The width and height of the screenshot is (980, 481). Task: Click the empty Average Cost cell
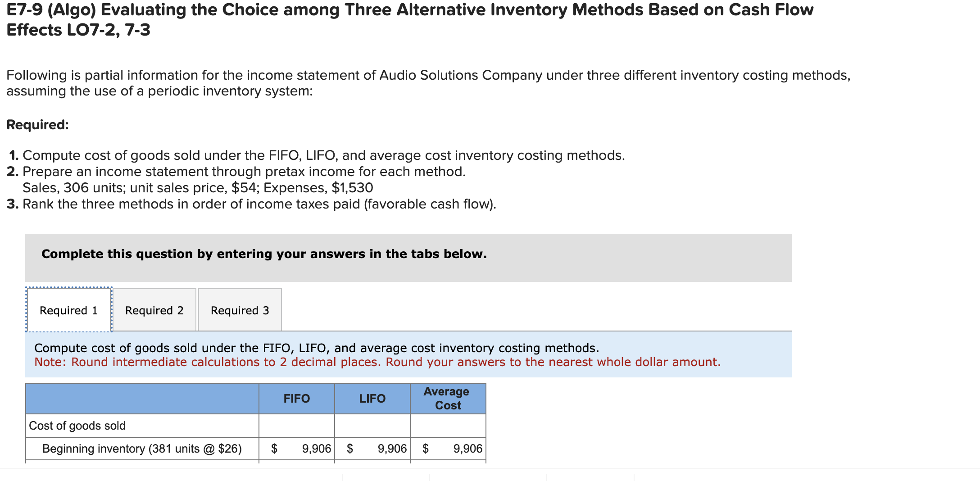click(x=447, y=425)
